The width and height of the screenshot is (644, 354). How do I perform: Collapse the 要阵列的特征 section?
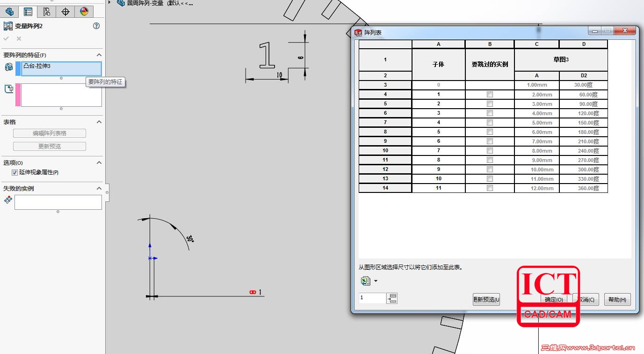pos(99,55)
